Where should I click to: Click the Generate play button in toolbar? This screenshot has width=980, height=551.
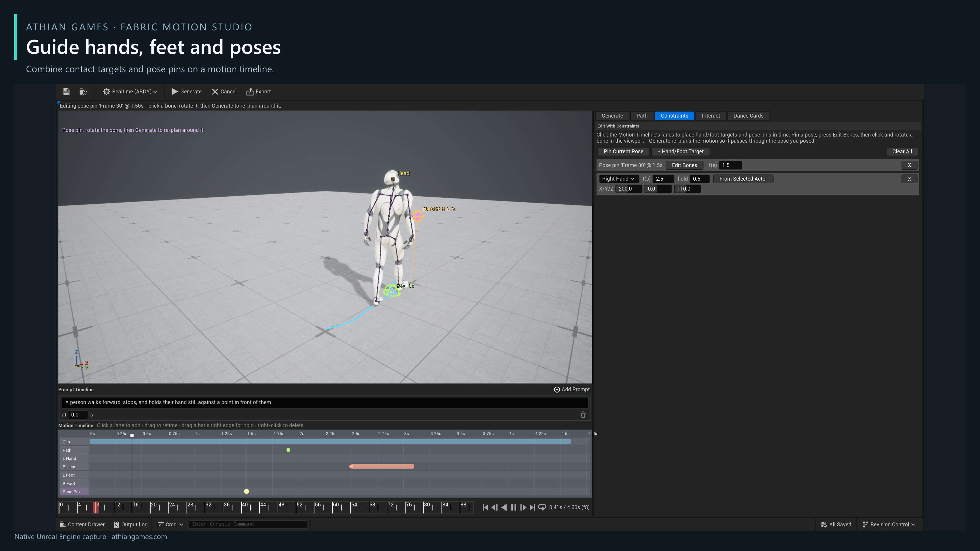point(186,92)
